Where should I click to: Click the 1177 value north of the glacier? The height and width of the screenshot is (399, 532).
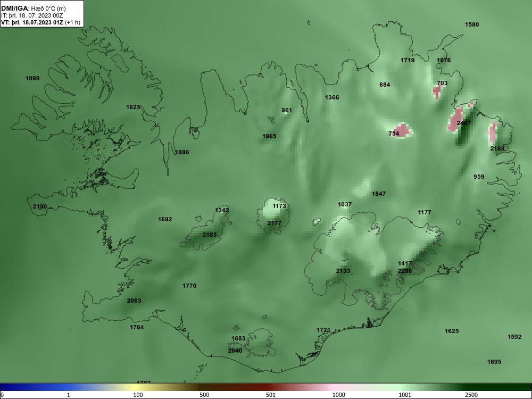[424, 212]
